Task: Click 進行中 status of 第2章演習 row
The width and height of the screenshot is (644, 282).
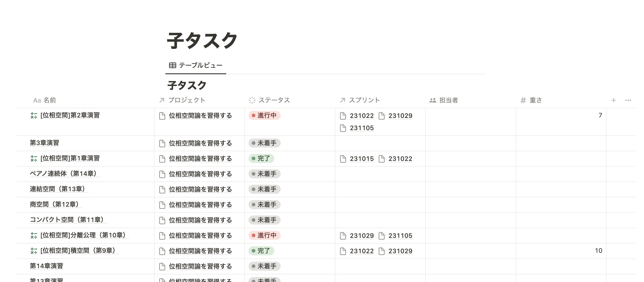Action: [x=264, y=115]
